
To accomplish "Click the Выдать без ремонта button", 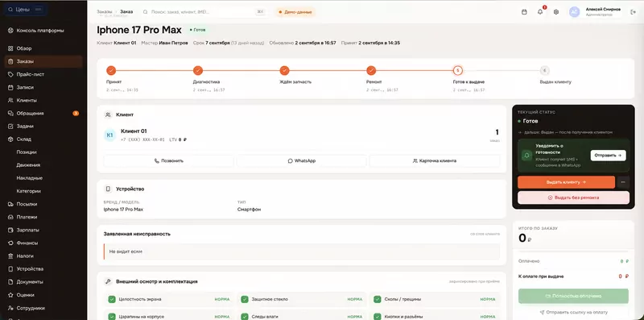I will (573, 197).
